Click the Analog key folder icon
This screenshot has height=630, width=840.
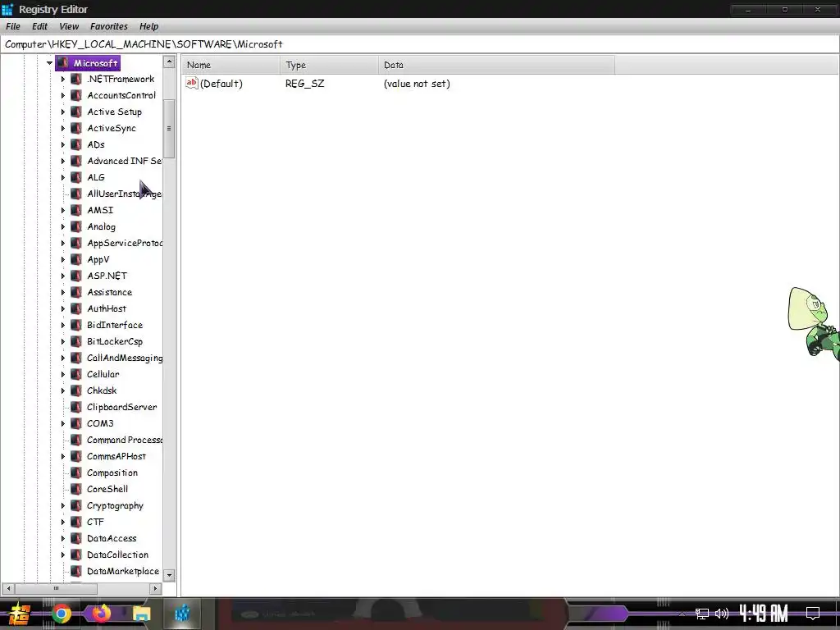pyautogui.click(x=76, y=226)
